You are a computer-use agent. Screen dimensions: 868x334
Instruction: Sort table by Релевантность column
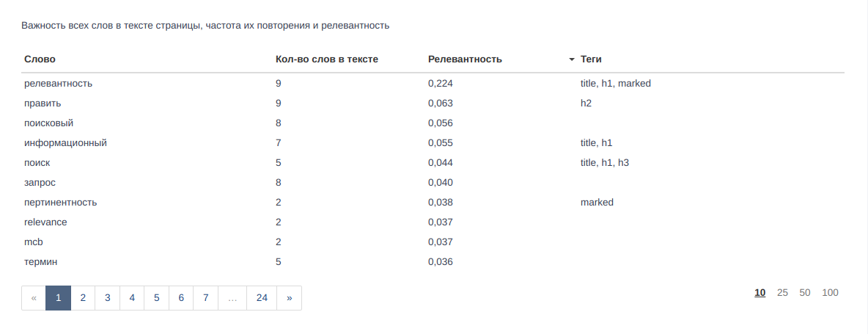pyautogui.click(x=465, y=59)
